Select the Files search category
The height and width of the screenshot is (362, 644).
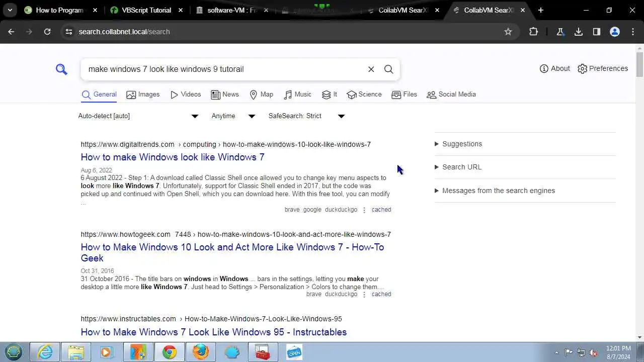tap(405, 95)
